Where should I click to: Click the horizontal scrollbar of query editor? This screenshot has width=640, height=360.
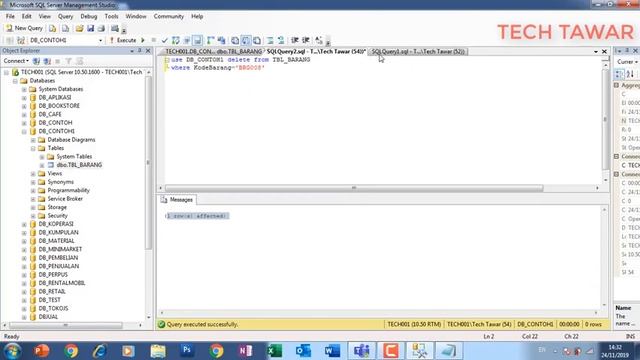(x=354, y=188)
